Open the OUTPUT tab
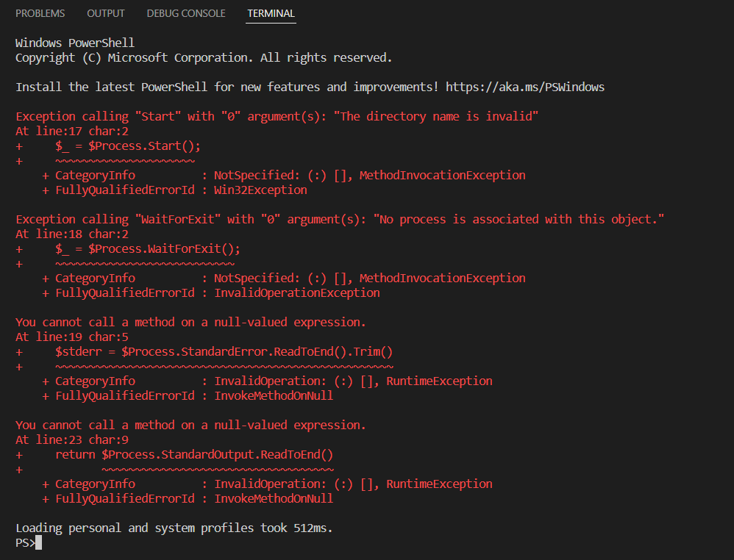Viewport: 734px width, 560px height. 105,12
